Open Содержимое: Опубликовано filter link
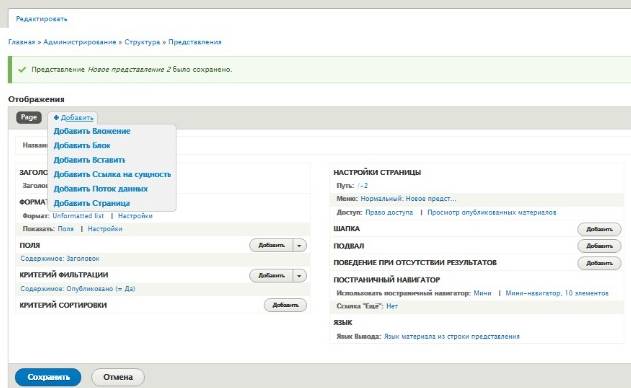 [x=78, y=289]
